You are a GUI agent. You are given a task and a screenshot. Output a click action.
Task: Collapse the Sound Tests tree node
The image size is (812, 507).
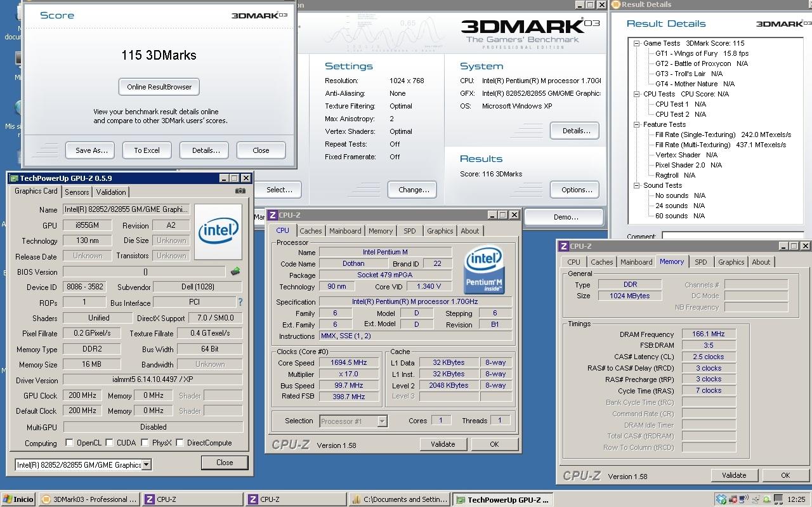pos(637,185)
